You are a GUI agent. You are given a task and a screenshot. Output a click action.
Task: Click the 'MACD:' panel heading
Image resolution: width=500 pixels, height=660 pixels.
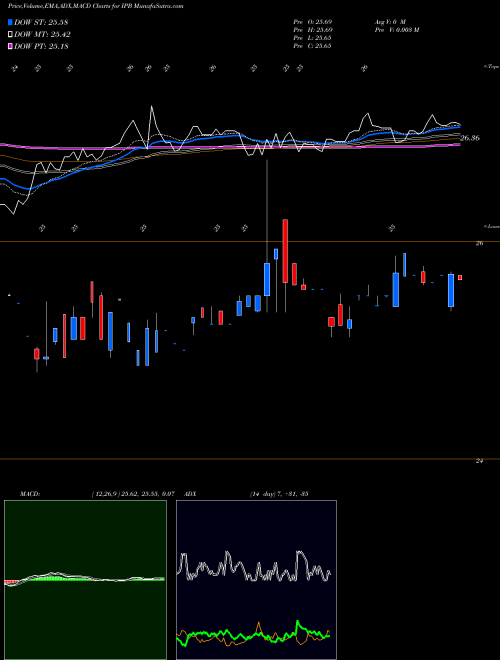click(30, 494)
